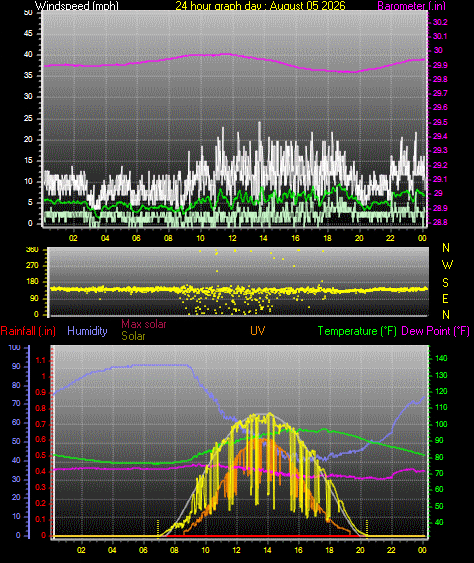Click windspeed scale value 45
The image size is (474, 563).
28,33
